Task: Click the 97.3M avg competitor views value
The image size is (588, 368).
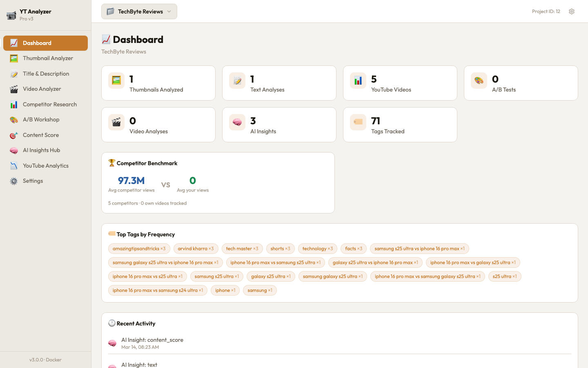Action: [x=131, y=180]
